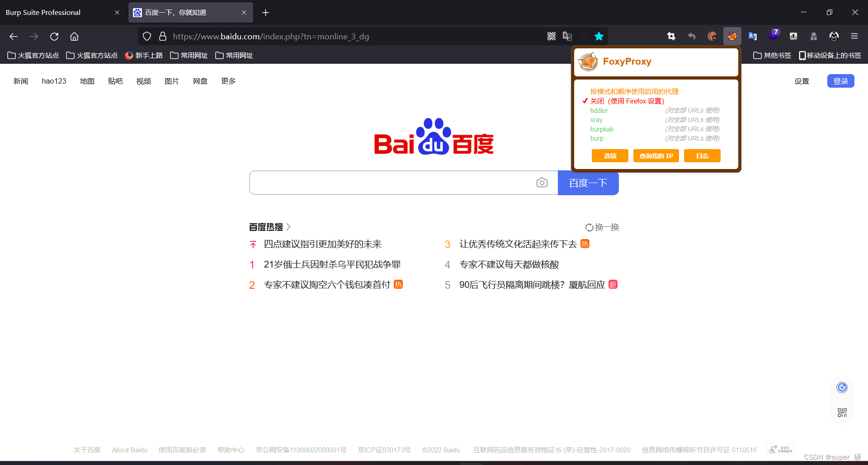Open the translator extension icon
This screenshot has height=465, width=868.
(x=753, y=37)
